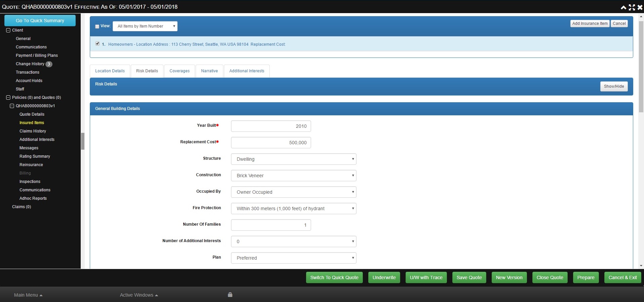
Task: Select Insured Items in sidebar
Action: pyautogui.click(x=32, y=123)
